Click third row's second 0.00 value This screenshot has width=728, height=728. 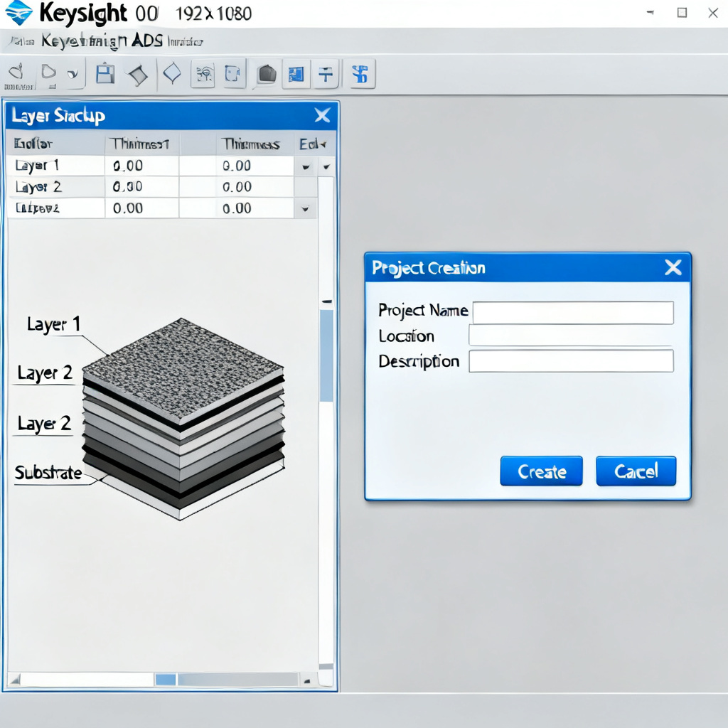coord(237,208)
